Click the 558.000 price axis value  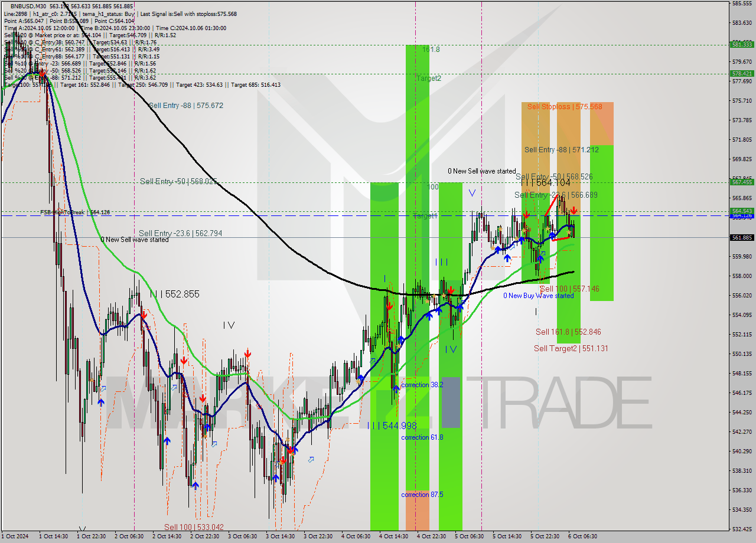pyautogui.click(x=742, y=276)
